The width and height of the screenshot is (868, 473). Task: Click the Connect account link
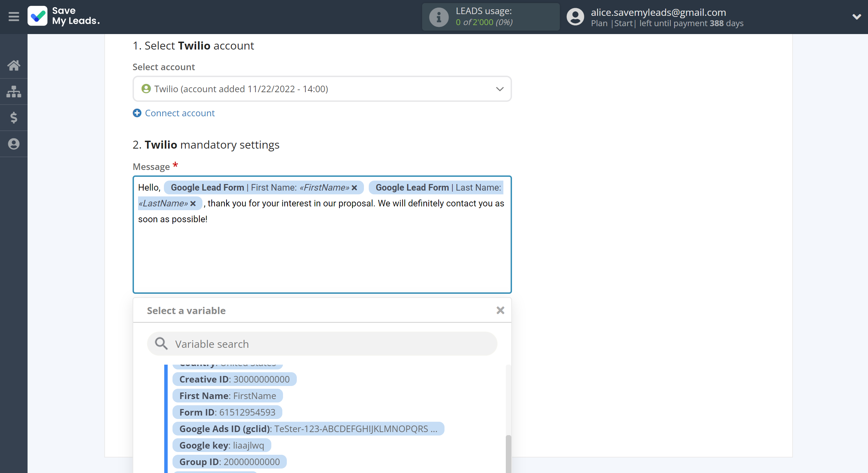(x=180, y=113)
